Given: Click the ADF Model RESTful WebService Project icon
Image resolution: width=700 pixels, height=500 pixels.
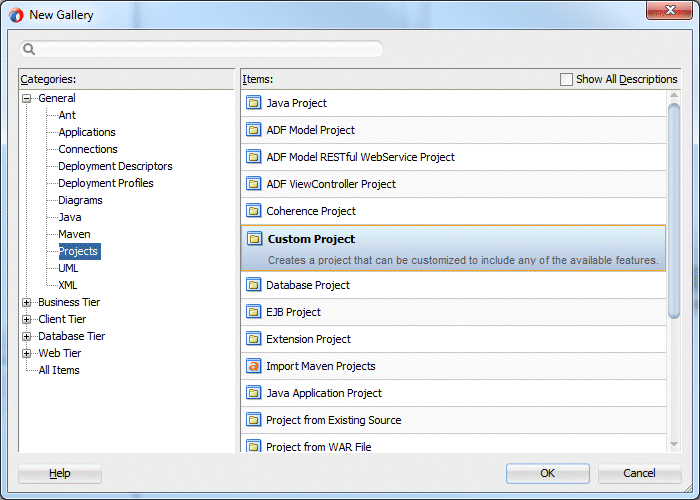Looking at the screenshot, I should tap(254, 157).
